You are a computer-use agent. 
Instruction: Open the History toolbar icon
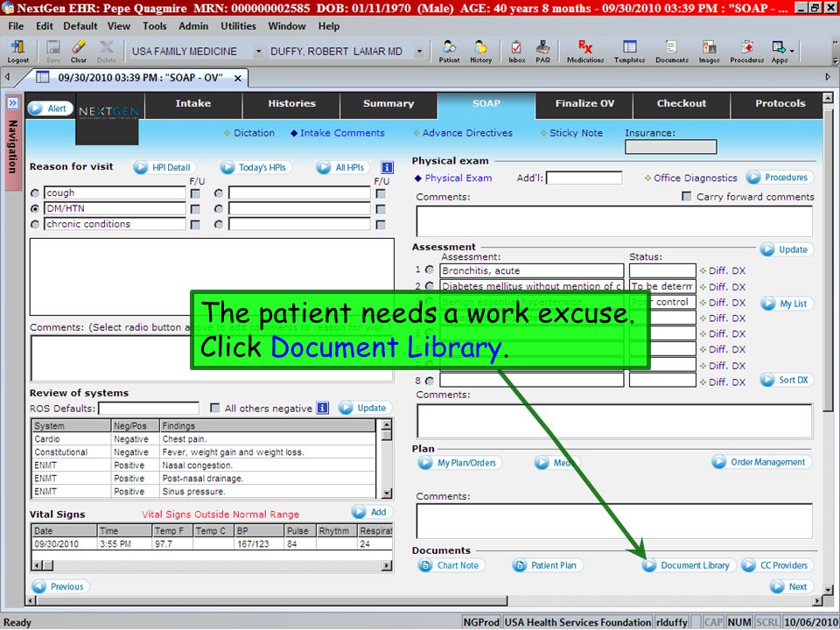click(480, 52)
